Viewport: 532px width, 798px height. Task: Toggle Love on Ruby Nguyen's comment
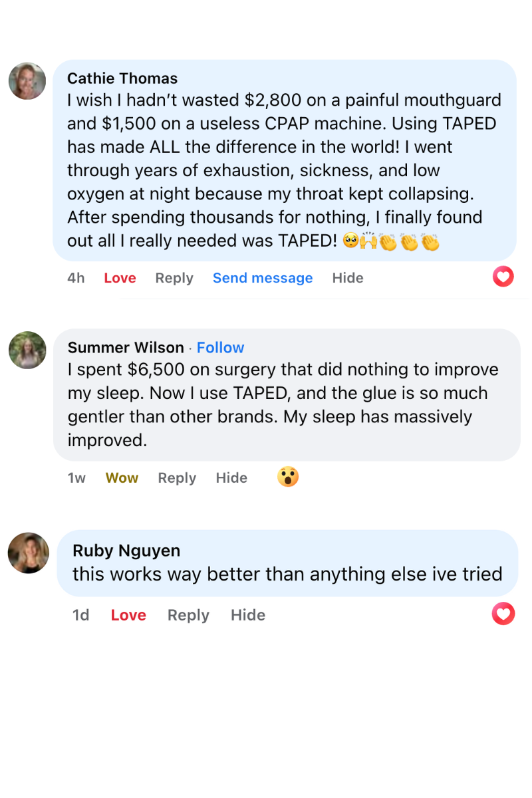128,616
